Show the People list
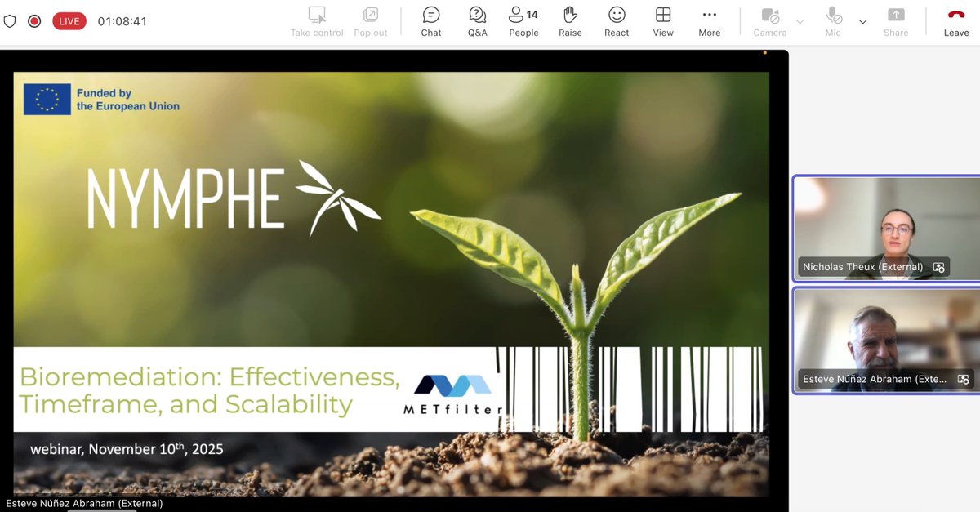 (x=523, y=22)
